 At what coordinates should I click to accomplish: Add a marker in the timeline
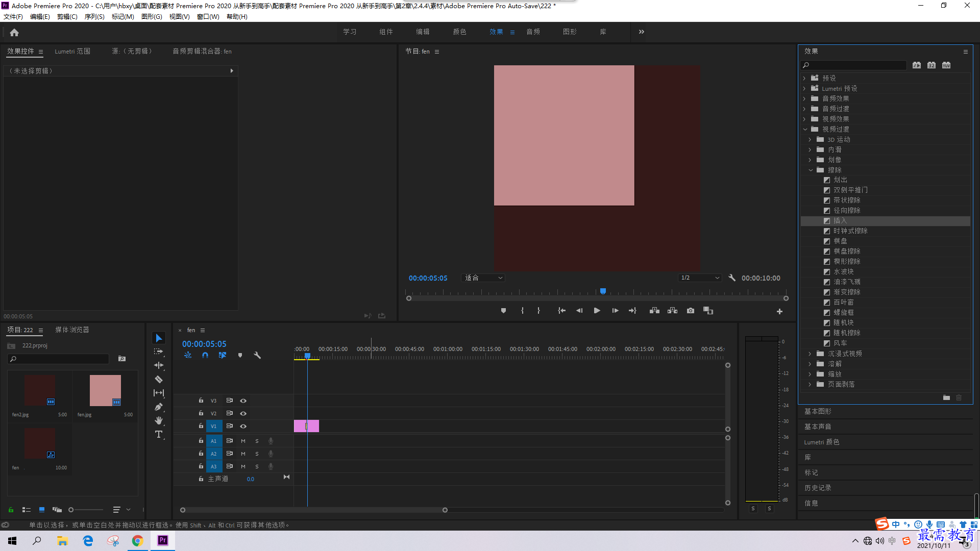240,355
